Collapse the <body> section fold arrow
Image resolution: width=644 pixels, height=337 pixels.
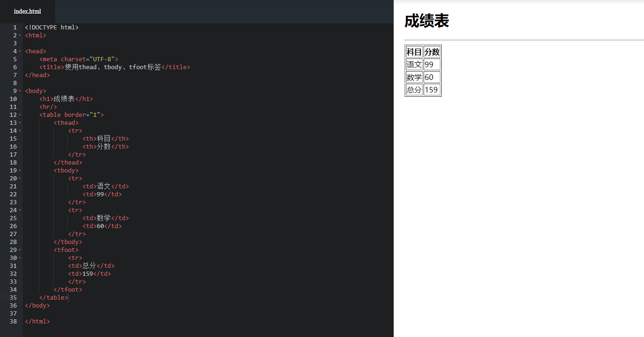click(x=20, y=91)
